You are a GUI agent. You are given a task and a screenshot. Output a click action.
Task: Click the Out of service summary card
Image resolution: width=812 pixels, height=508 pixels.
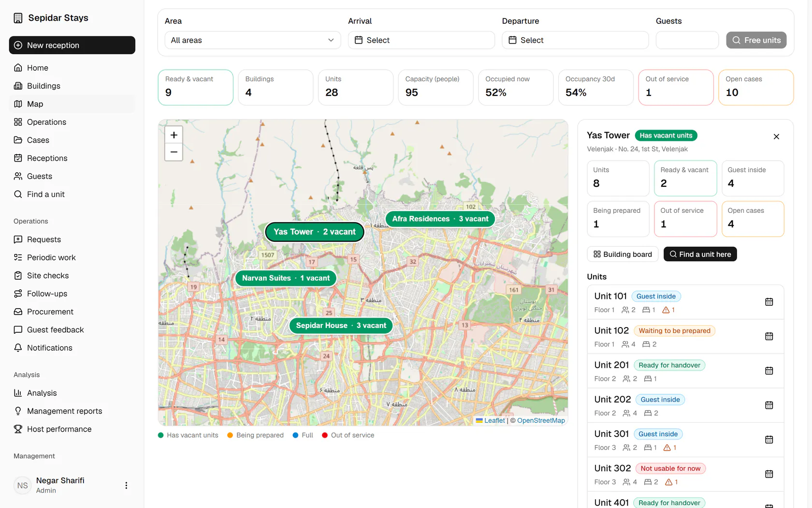pos(676,88)
